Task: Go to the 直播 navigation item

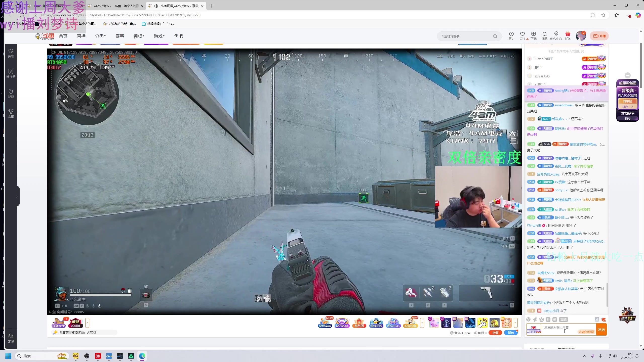Action: 81,36
